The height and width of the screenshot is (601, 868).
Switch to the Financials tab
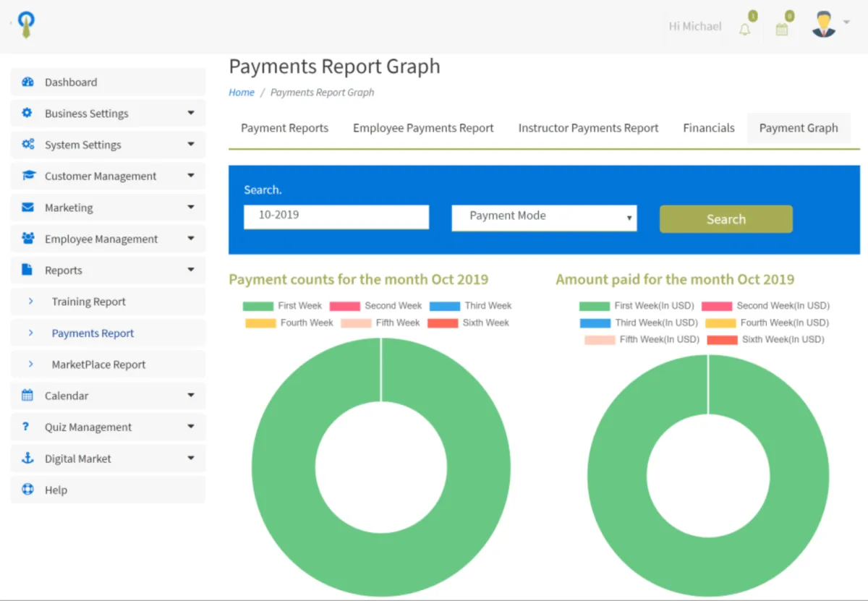(x=708, y=128)
